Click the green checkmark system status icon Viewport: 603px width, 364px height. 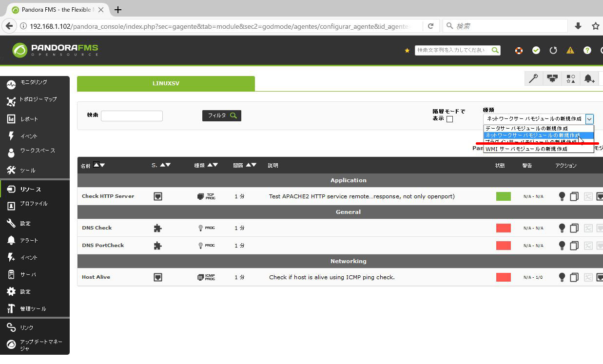coord(536,50)
